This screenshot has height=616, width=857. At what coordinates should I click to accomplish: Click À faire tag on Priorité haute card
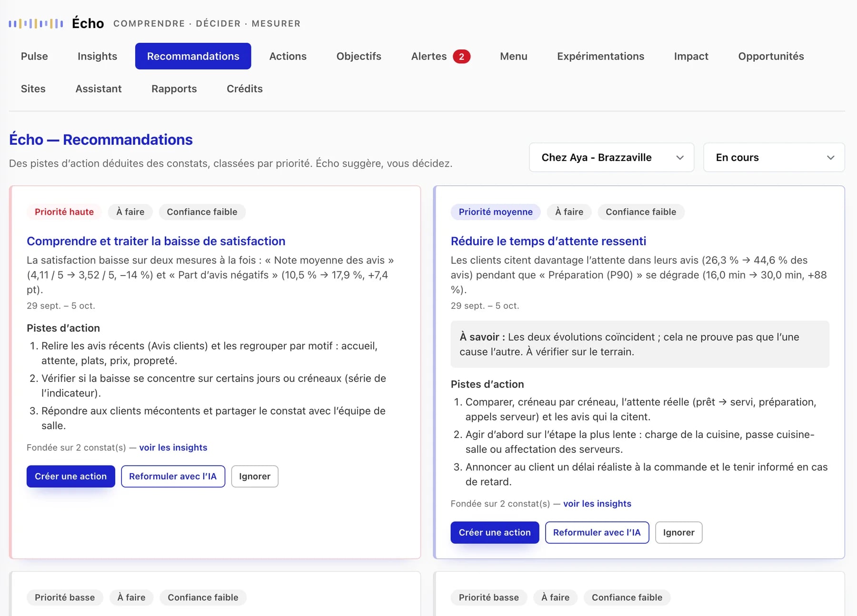[x=130, y=212]
